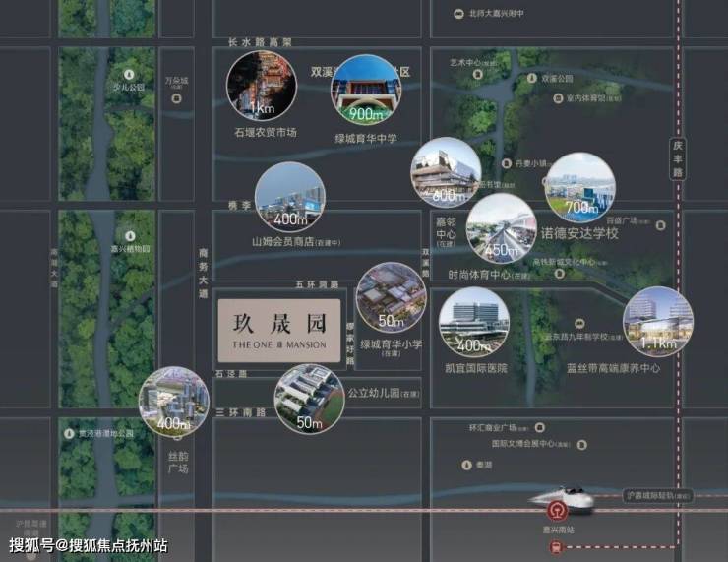
Task: Click the 庆丰路 road name label
Action: 678,158
